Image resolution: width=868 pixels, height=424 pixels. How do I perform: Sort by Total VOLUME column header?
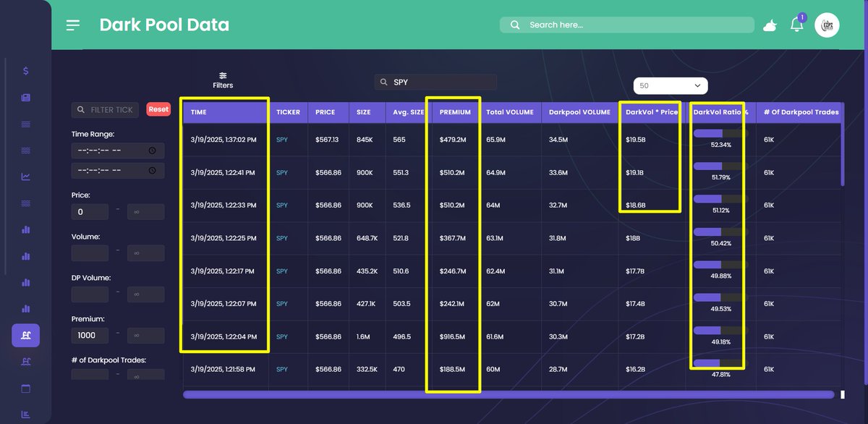[510, 112]
